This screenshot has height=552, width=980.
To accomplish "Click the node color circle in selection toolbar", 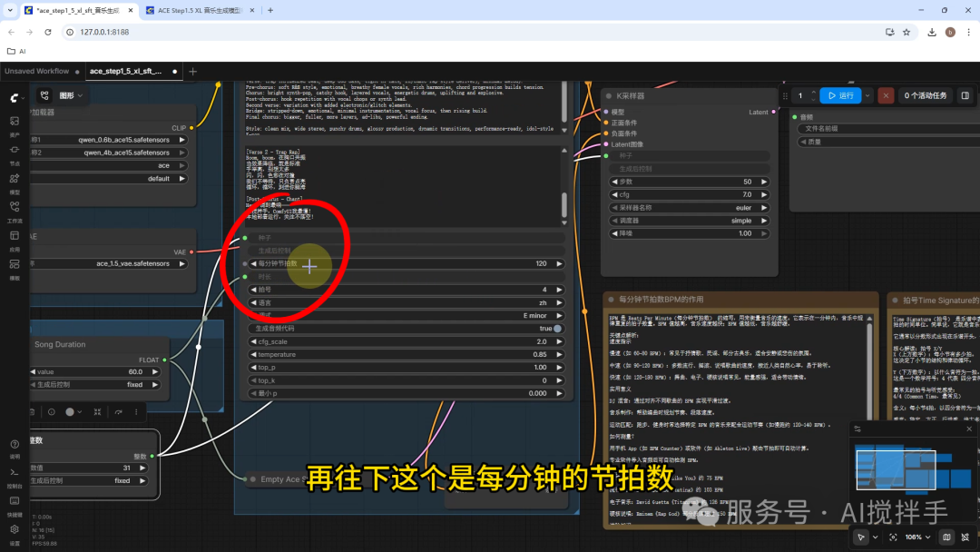I will coord(70,412).
